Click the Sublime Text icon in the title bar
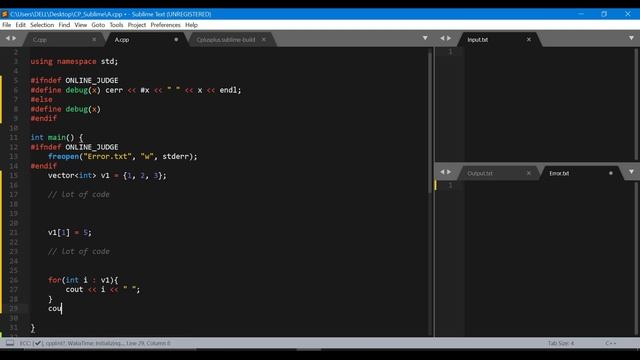This screenshot has height=360, width=640. 5,14
